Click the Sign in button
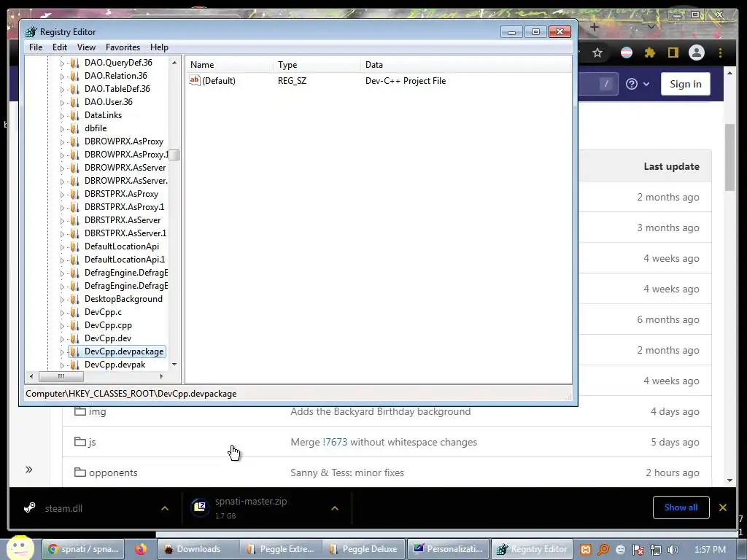This screenshot has width=747, height=560. 686,84
